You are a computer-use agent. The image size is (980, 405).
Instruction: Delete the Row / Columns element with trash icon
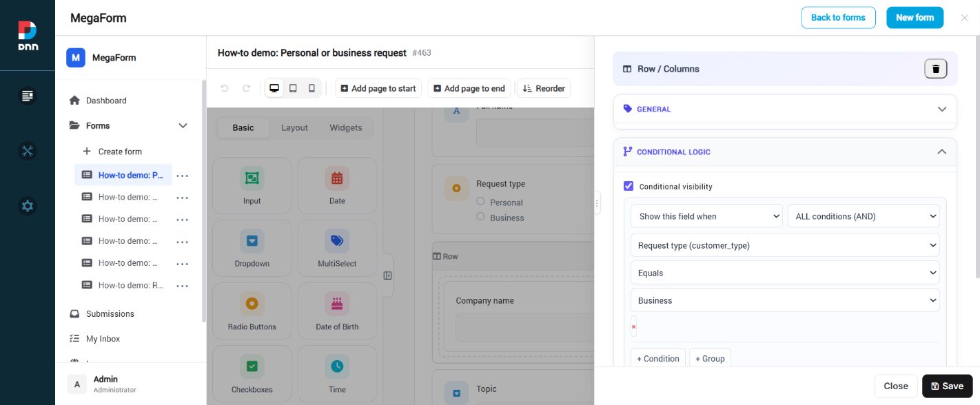pos(935,69)
